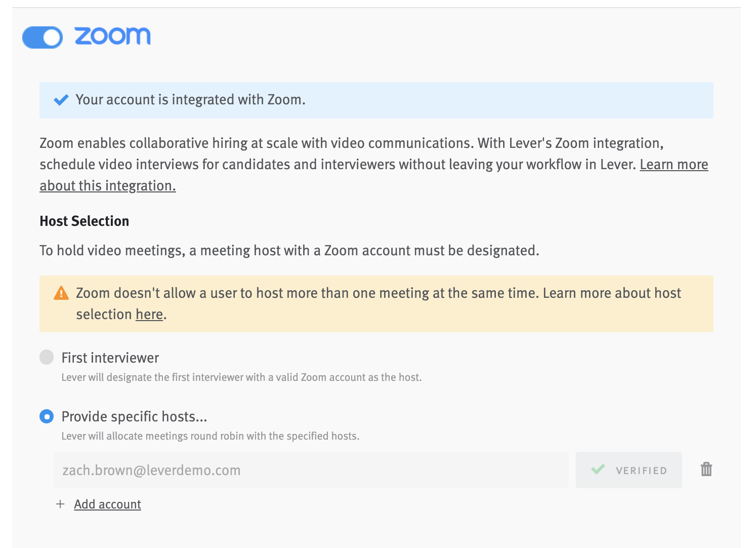This screenshot has height=548, width=756.
Task: Disable the Zoom integration toggle
Action: (43, 37)
